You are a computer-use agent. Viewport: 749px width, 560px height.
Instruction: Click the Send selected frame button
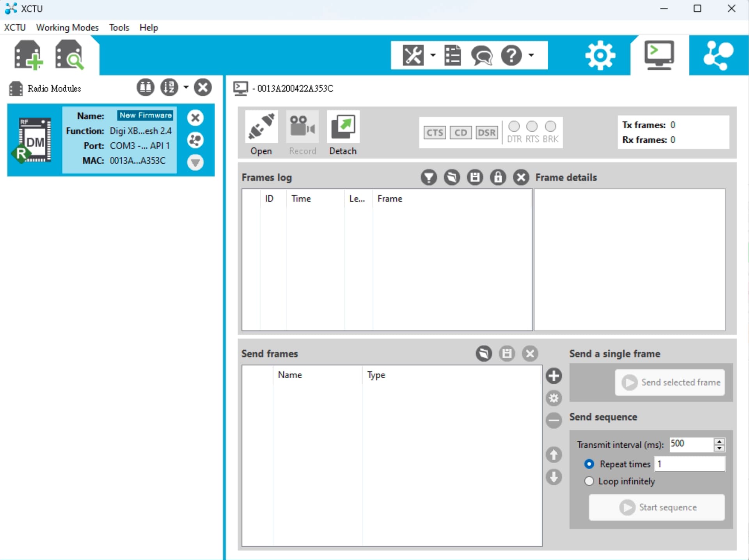[670, 383]
